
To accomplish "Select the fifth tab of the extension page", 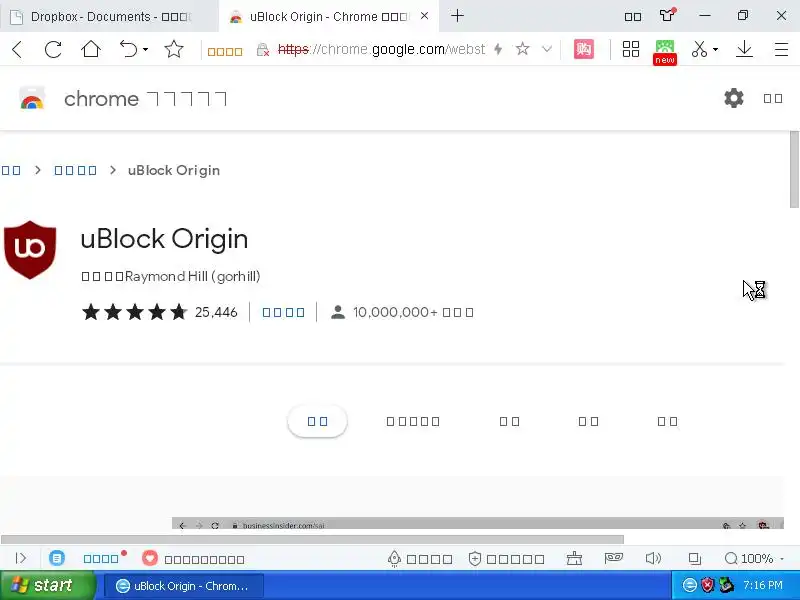I will tap(667, 421).
